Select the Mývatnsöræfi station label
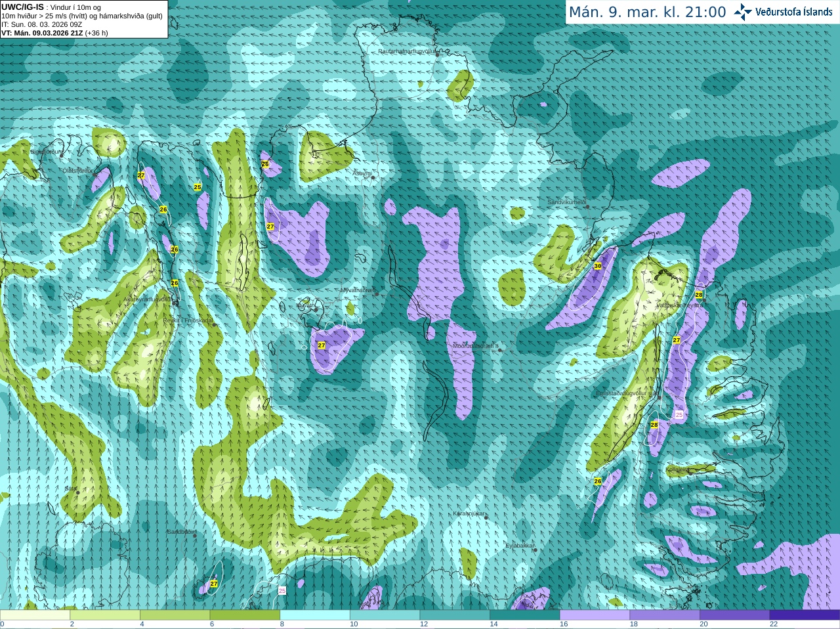Screen dimensions: 840x629 click(x=358, y=290)
